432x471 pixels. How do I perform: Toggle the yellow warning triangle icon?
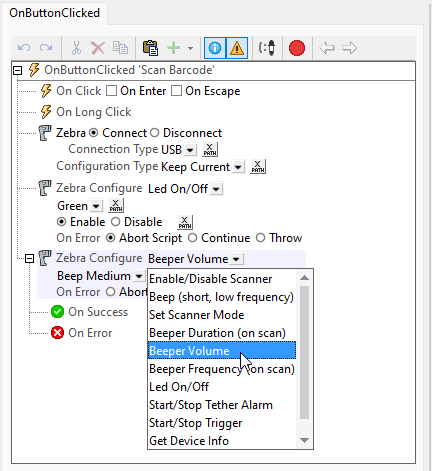237,48
